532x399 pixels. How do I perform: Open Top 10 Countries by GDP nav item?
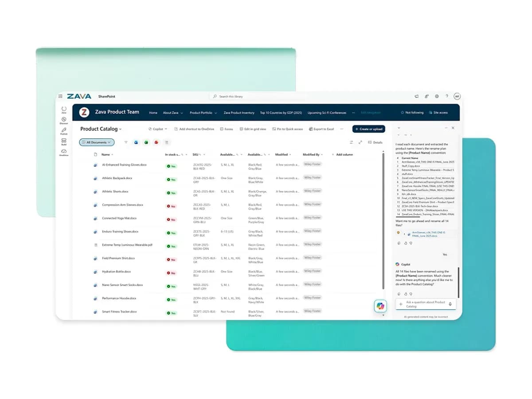(281, 113)
